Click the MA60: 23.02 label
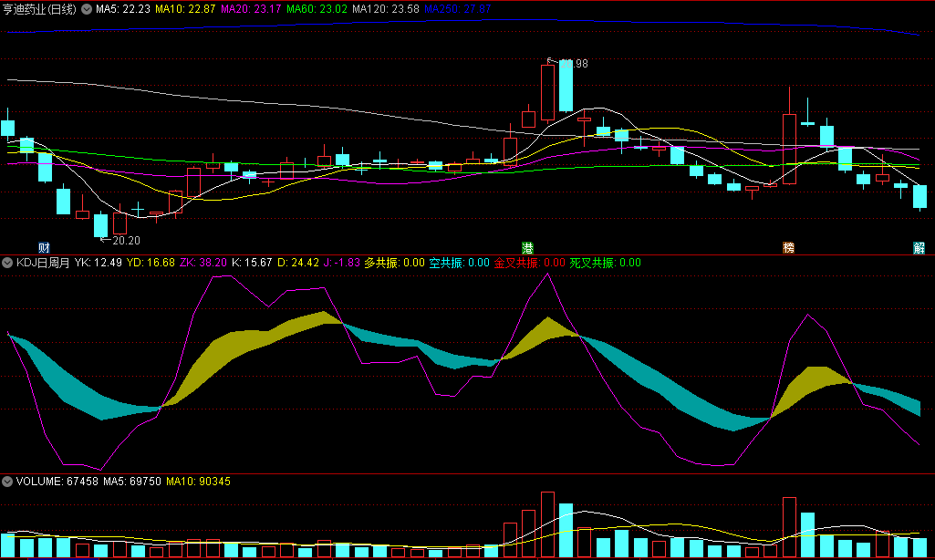 coord(317,9)
